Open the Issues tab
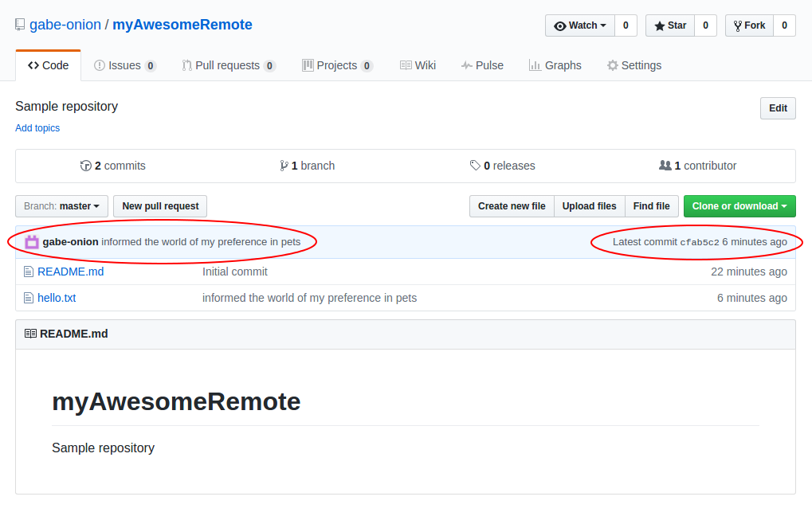The width and height of the screenshot is (812, 516). [x=125, y=66]
